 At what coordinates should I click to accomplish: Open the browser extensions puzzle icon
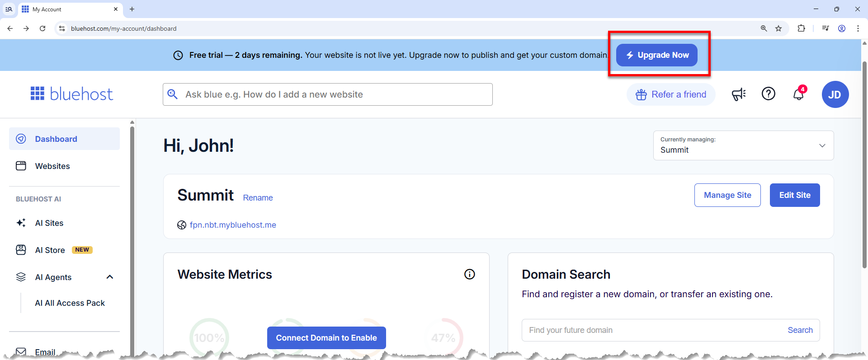801,28
